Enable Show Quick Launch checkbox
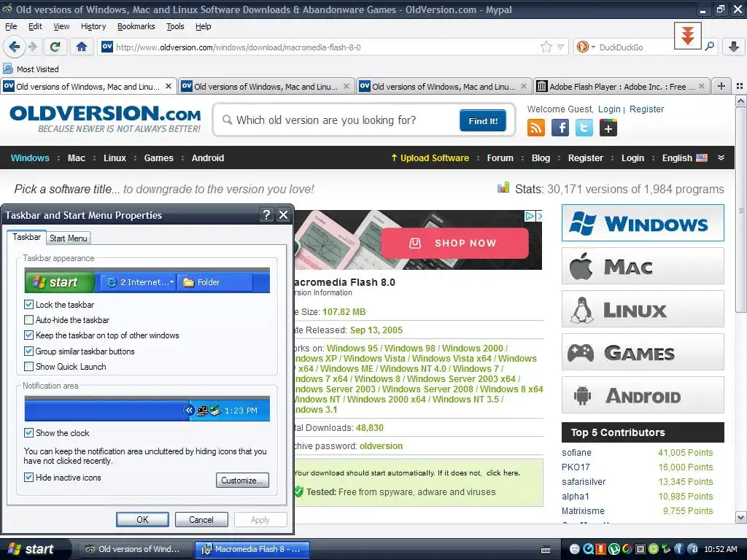 [x=28, y=366]
